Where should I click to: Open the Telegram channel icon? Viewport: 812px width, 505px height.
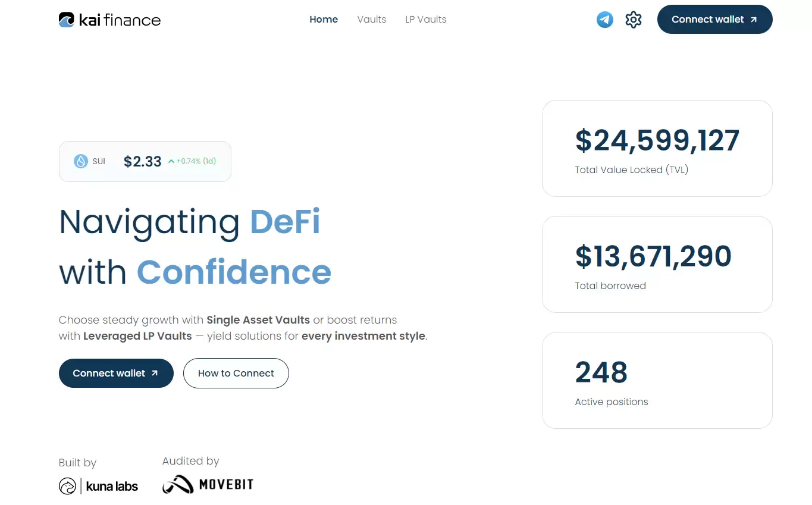[605, 20]
